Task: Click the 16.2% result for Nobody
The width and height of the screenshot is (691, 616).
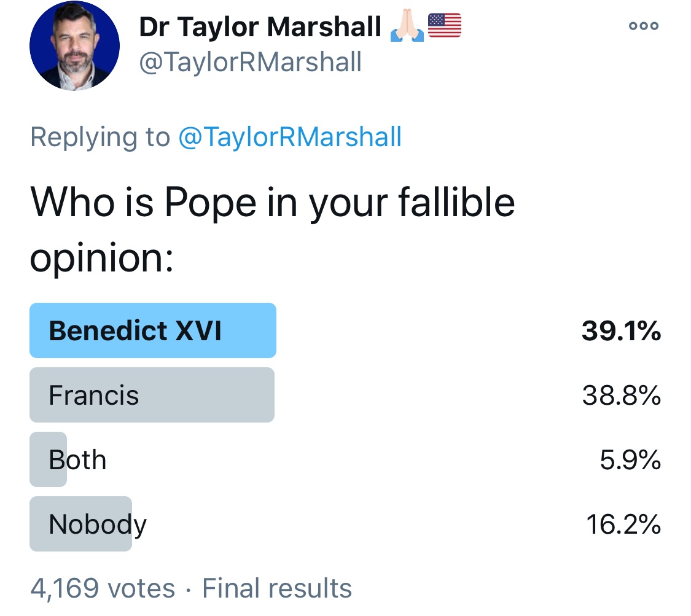Action: (x=623, y=524)
